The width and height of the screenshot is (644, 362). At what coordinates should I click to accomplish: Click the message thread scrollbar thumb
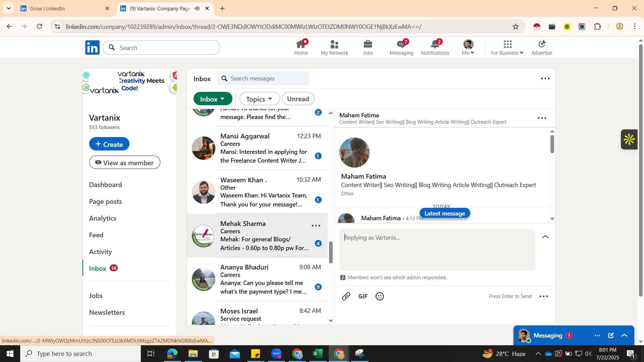[552, 144]
